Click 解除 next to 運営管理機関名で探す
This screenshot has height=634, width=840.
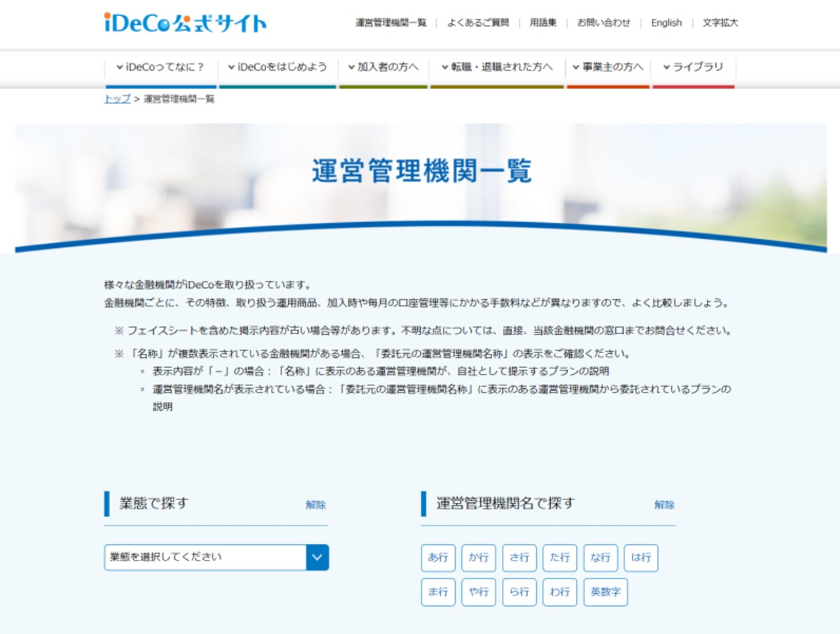[664, 504]
